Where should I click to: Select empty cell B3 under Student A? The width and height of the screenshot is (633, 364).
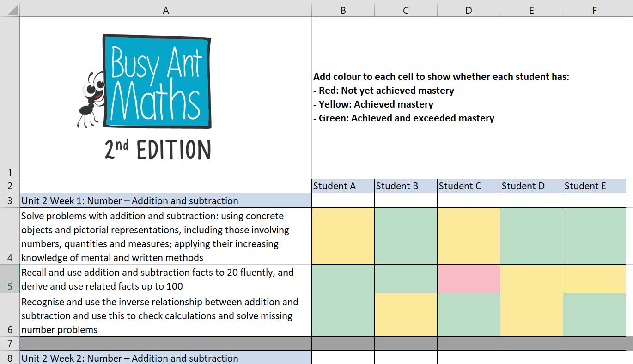(x=343, y=200)
